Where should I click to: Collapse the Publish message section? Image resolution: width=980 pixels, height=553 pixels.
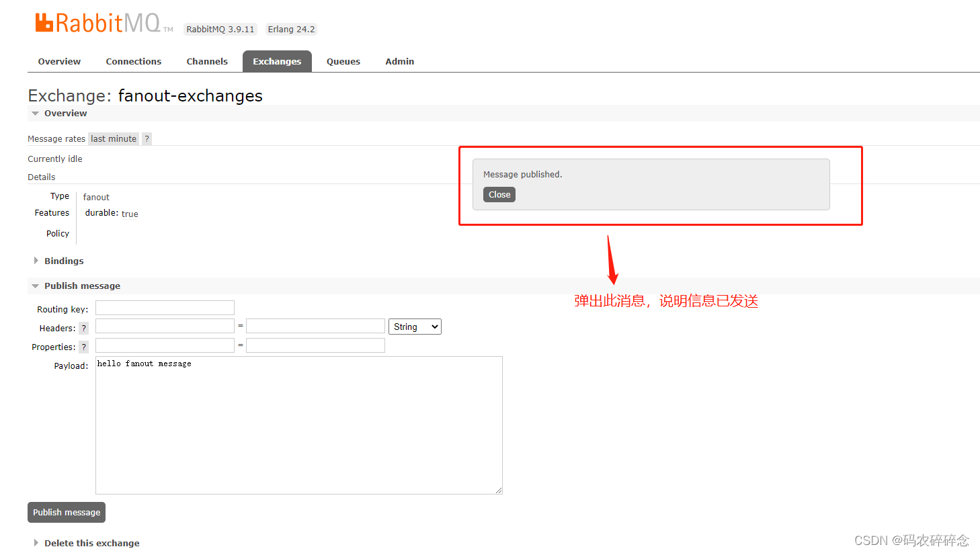pos(82,286)
